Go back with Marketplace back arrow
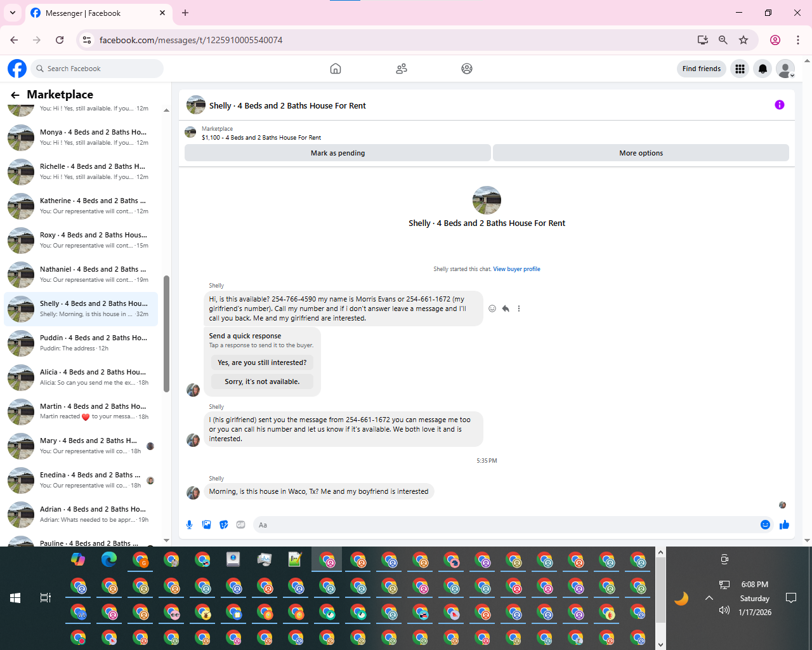This screenshot has width=812, height=650. tap(15, 95)
